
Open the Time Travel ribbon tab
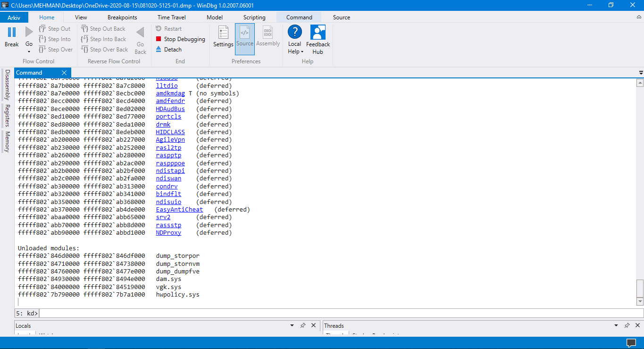pyautogui.click(x=172, y=17)
